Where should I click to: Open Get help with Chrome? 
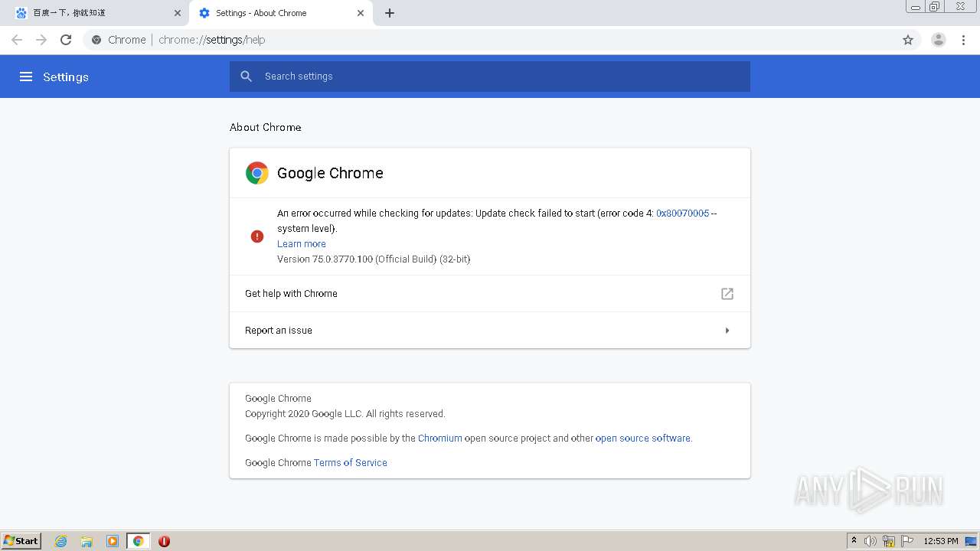coord(490,294)
